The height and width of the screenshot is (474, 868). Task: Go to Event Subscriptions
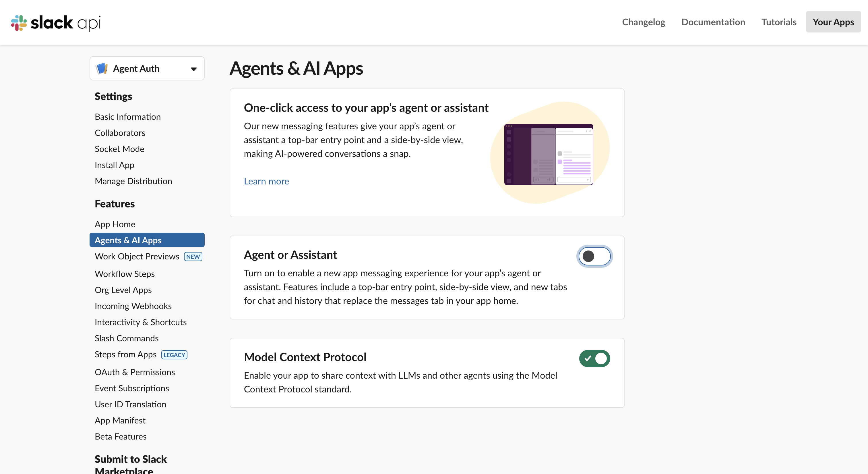132,388
